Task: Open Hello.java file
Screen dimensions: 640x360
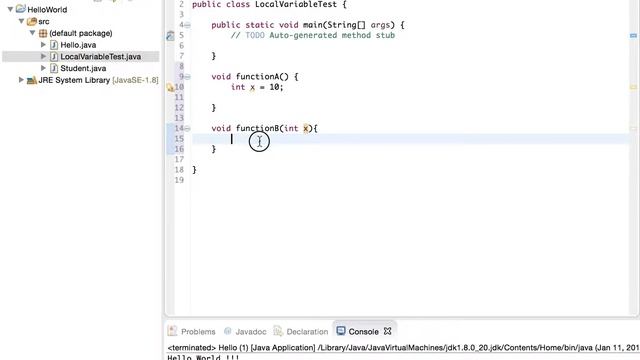Action: [78, 45]
